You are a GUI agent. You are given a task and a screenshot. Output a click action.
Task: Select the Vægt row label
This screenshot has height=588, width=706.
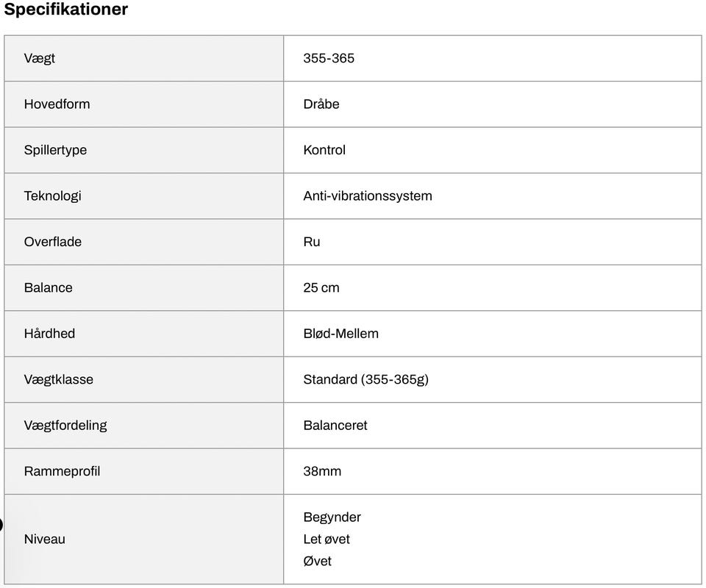(40, 58)
